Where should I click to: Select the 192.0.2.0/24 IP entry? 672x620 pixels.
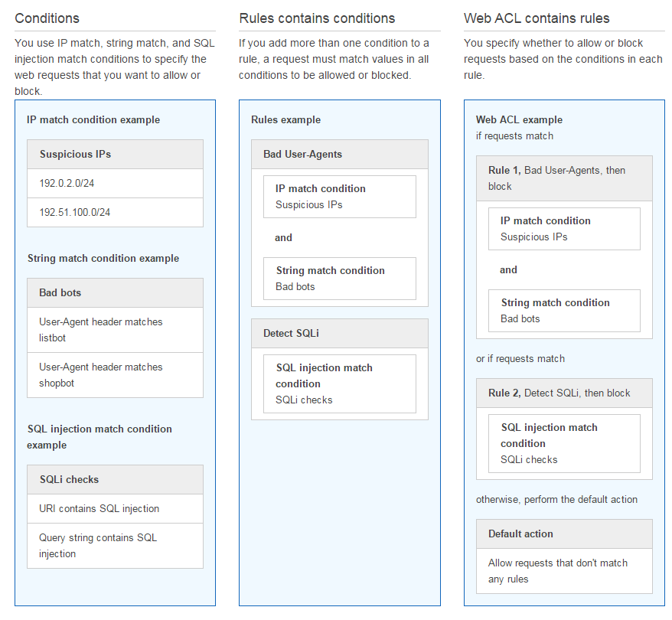115,184
